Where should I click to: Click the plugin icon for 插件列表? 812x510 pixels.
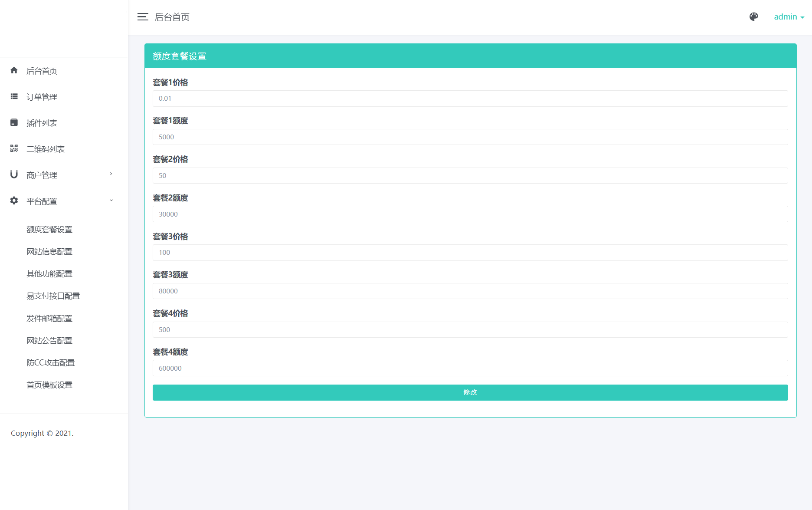pyautogui.click(x=14, y=122)
